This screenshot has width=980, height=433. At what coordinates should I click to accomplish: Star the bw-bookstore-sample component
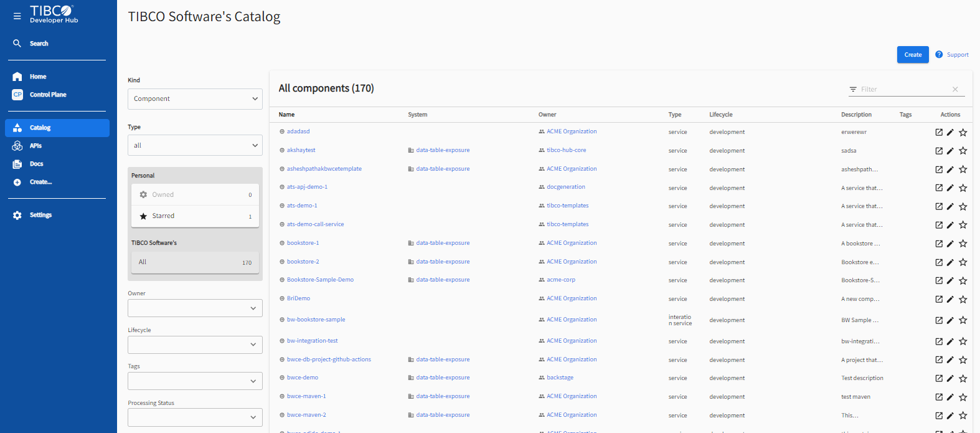(x=963, y=320)
